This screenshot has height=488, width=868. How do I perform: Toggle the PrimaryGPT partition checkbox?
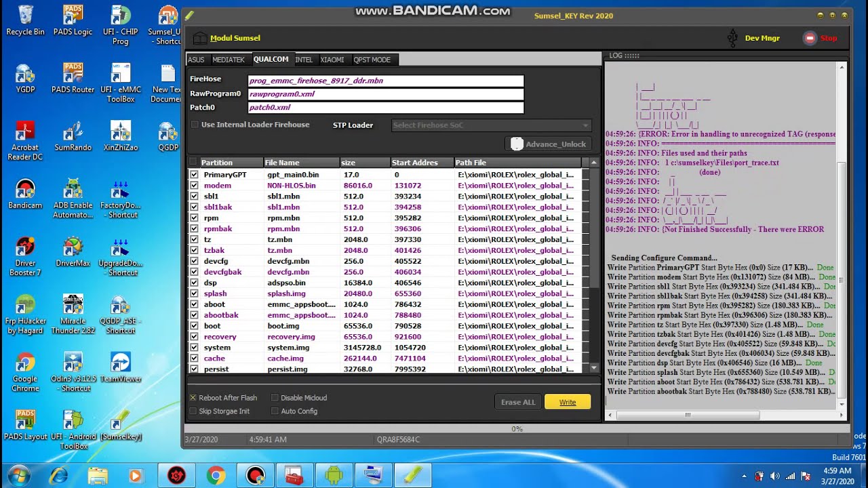tap(194, 174)
